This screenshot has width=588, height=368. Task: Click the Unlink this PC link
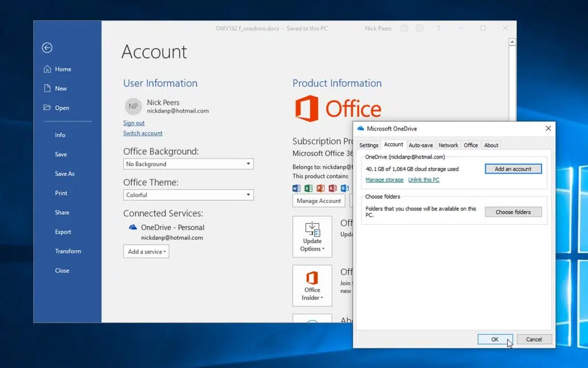(424, 180)
